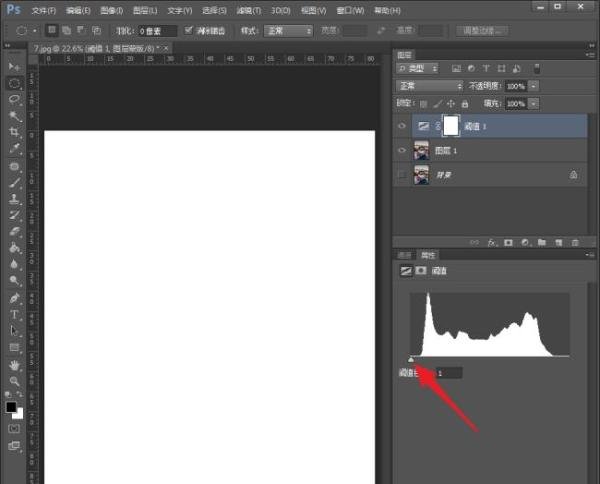600x484 pixels.
Task: Toggle lock transparent pixels
Action: coord(423,104)
